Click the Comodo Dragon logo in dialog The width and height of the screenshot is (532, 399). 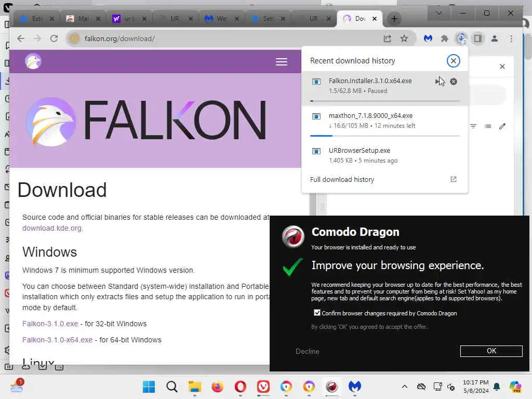(x=294, y=236)
